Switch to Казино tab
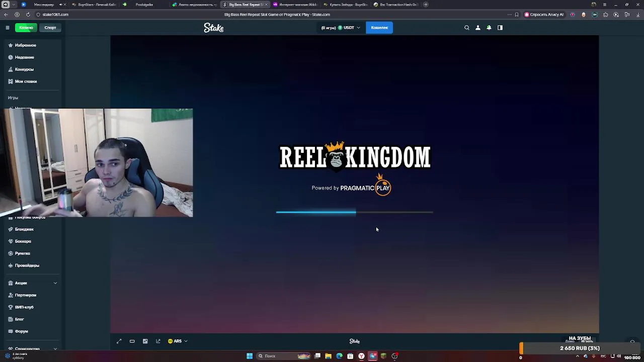 [x=26, y=28]
